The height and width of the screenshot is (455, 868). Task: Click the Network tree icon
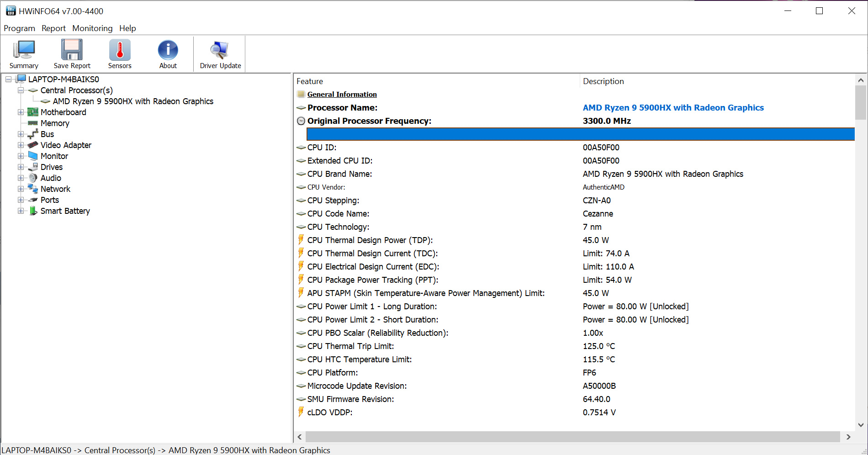[x=33, y=189]
